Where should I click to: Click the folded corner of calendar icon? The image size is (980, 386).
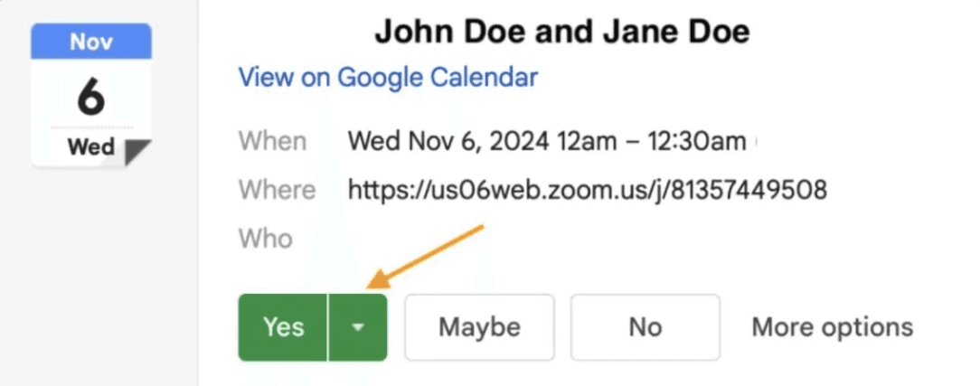[137, 153]
